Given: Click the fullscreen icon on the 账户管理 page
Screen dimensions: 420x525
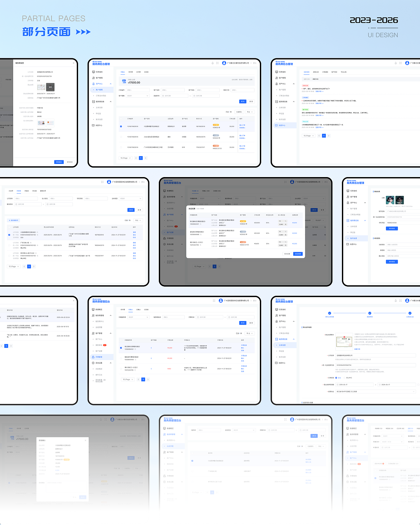Looking at the screenshot, I should click(217, 63).
